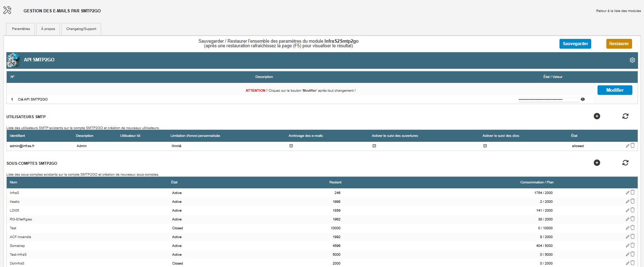Go back via Retour à la liste des modules

(618, 11)
